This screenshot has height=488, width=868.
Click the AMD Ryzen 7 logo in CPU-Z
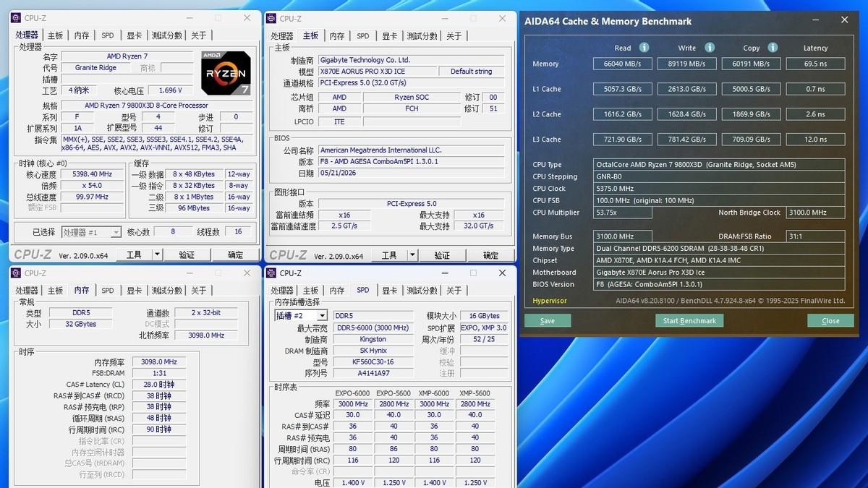[x=226, y=74]
